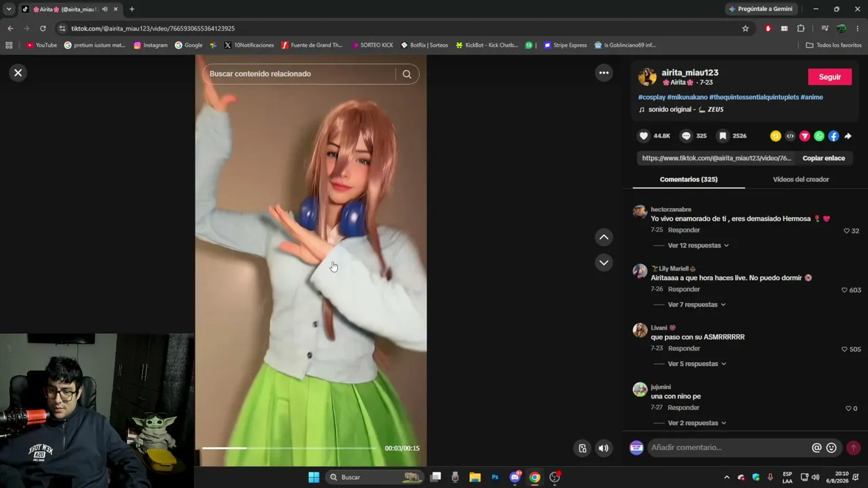Open the #cosplay hashtag
Viewport: 868px width, 488px height.
(652, 97)
